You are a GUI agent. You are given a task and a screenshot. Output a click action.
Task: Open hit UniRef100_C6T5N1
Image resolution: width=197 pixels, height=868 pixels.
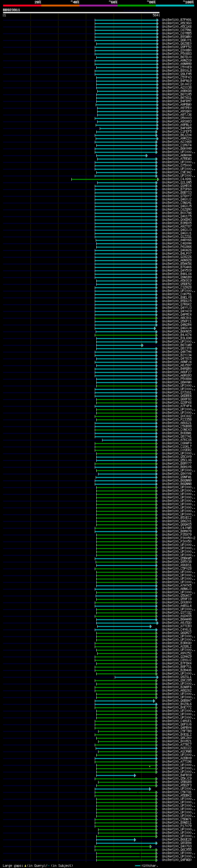[x=176, y=30]
